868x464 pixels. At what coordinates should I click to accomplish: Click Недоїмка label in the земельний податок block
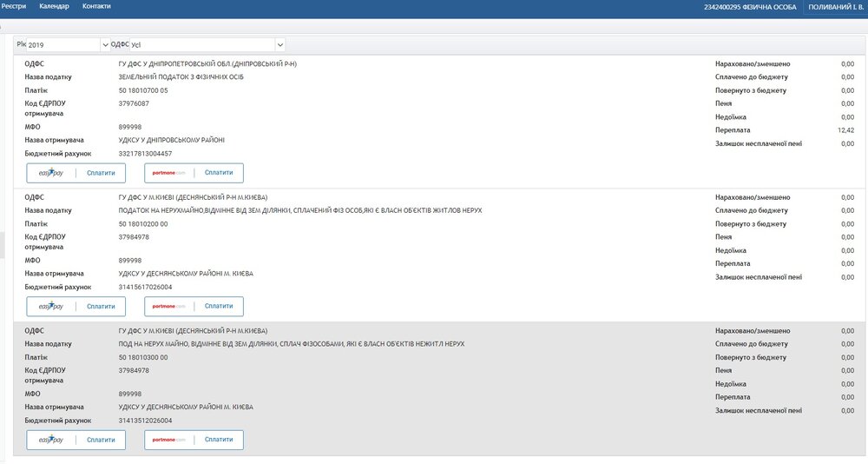pos(731,117)
